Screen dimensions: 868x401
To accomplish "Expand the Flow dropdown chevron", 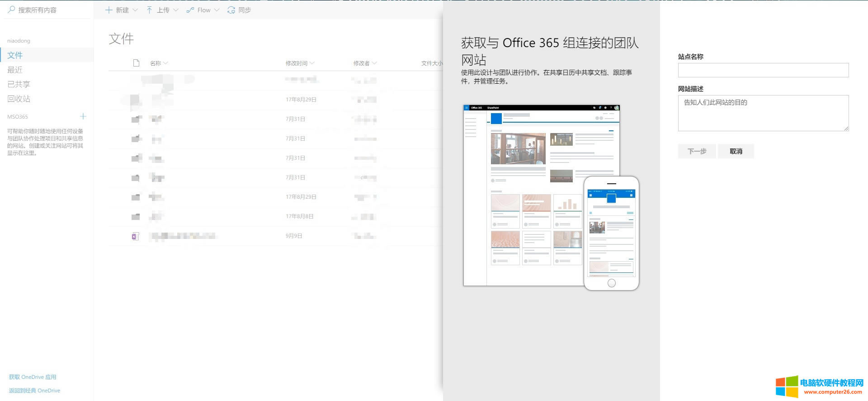I will coord(217,10).
